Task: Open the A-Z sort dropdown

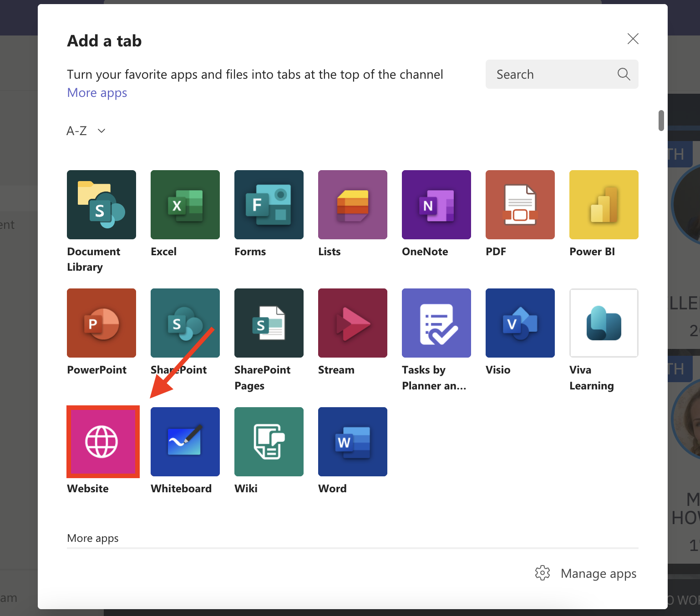Action: point(86,131)
